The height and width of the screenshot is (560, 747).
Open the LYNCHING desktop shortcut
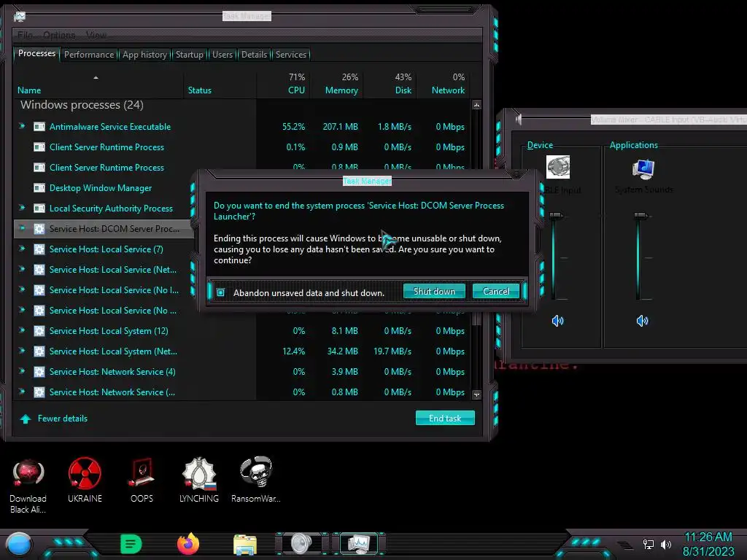(199, 480)
